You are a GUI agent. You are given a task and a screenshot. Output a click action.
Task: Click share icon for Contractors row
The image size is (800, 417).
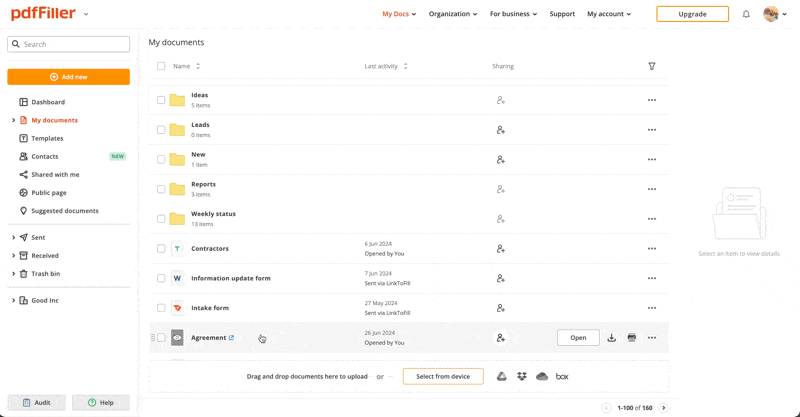click(501, 249)
